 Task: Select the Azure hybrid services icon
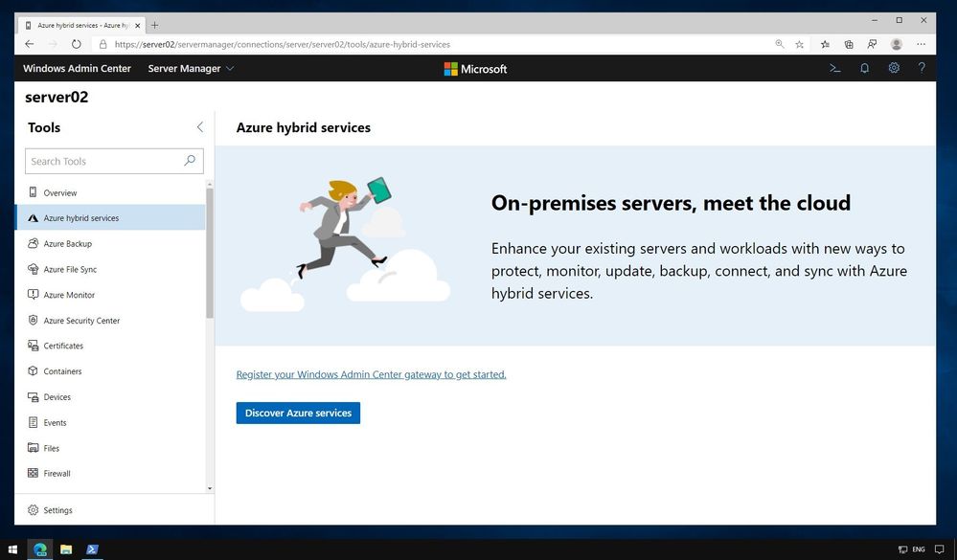(33, 218)
